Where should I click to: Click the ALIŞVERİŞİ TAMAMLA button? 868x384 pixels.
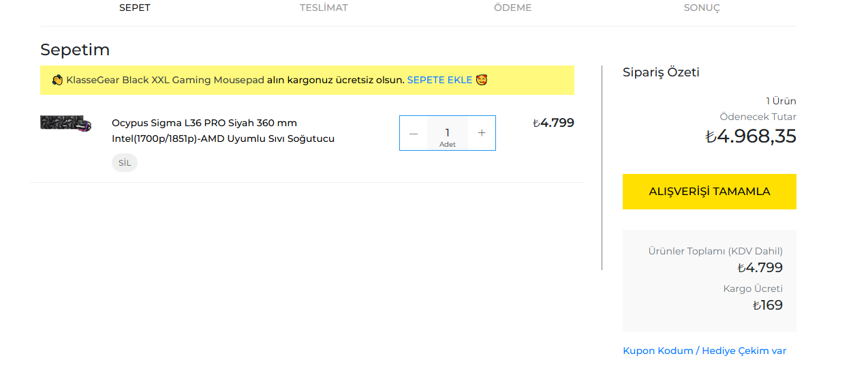point(709,192)
